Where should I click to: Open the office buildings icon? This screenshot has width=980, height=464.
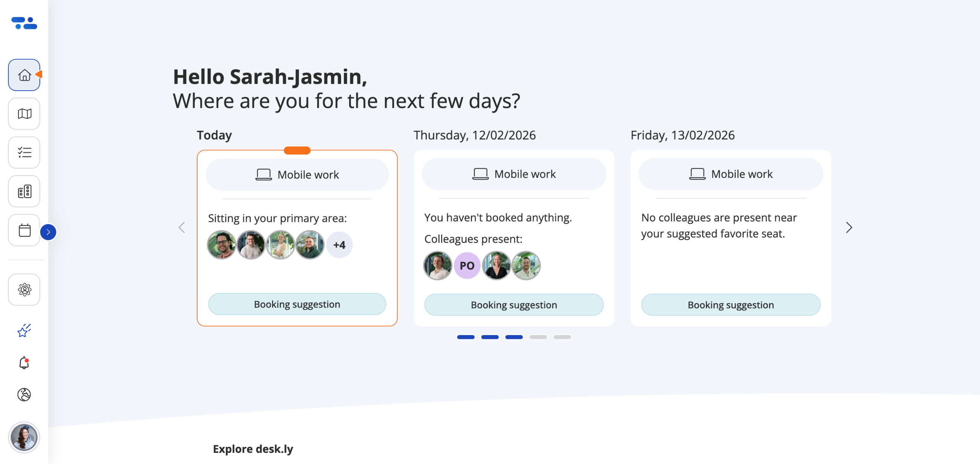click(x=24, y=191)
